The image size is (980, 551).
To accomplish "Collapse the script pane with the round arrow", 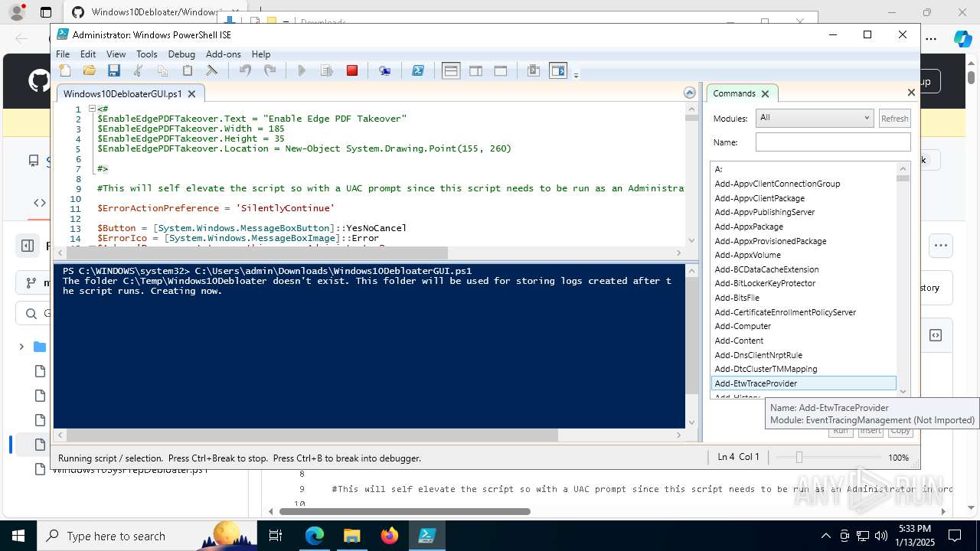I will point(690,93).
